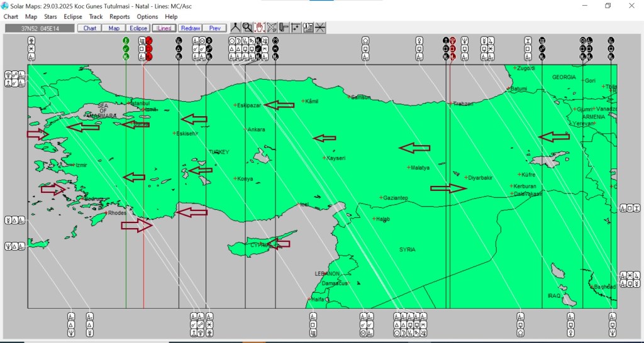The height and width of the screenshot is (343, 644).
Task: Open the Reports menu
Action: pyautogui.click(x=119, y=17)
